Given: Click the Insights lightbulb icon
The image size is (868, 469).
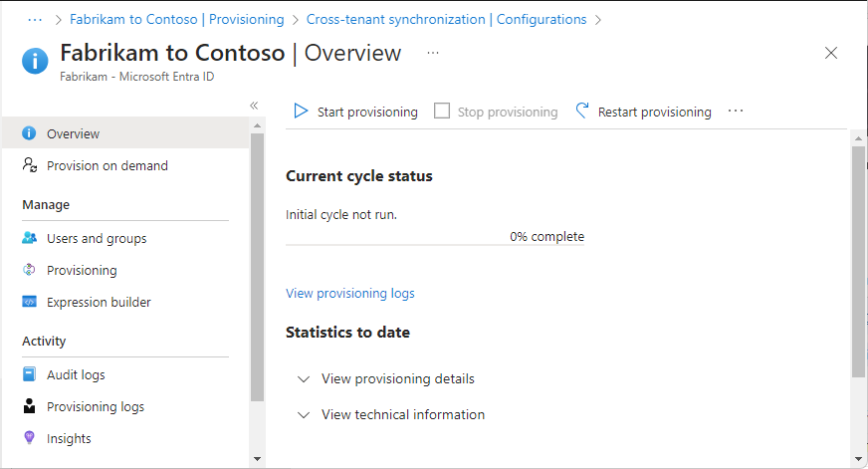Looking at the screenshot, I should pos(29,437).
